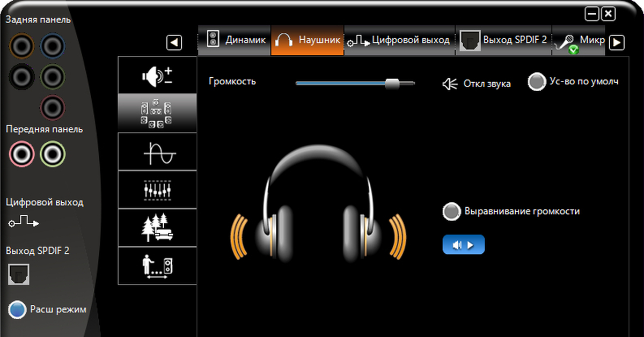This screenshot has height=337, width=644.
Task: Switch to the Динамик tab
Action: (235, 40)
